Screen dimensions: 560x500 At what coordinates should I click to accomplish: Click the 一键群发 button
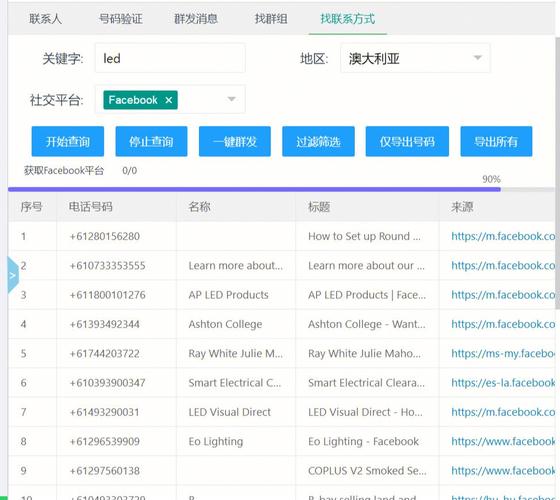tap(235, 141)
